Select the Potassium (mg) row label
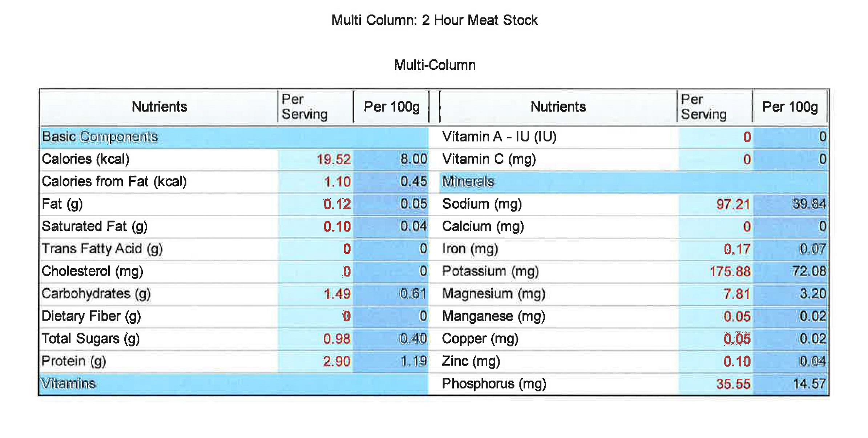 point(490,272)
